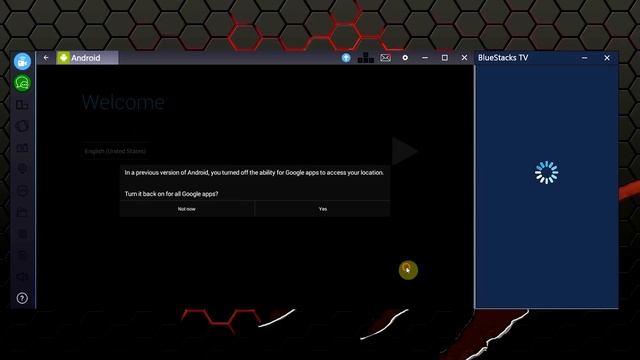This screenshot has height=360, width=640.
Task: Minimize the BlueStacks TV window
Action: (x=584, y=58)
